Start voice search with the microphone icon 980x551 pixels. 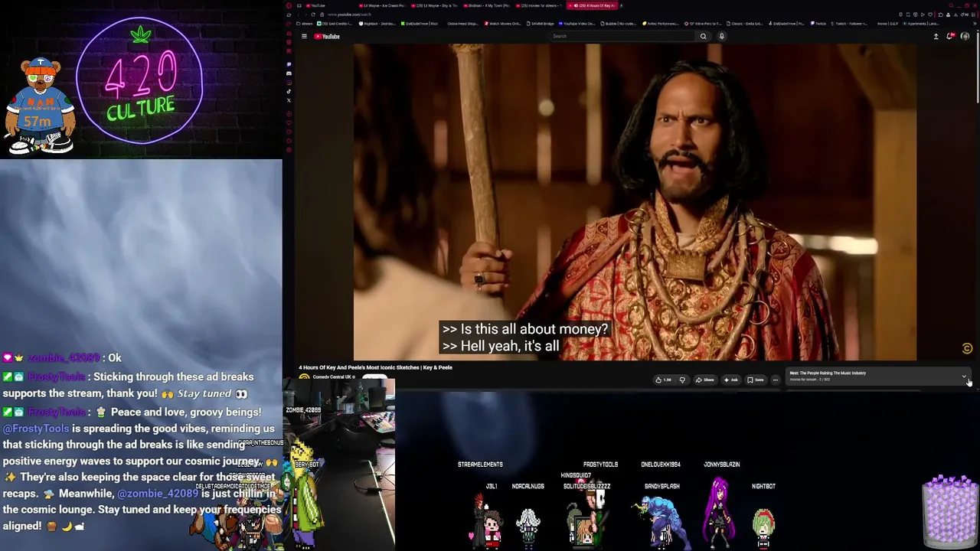[721, 36]
